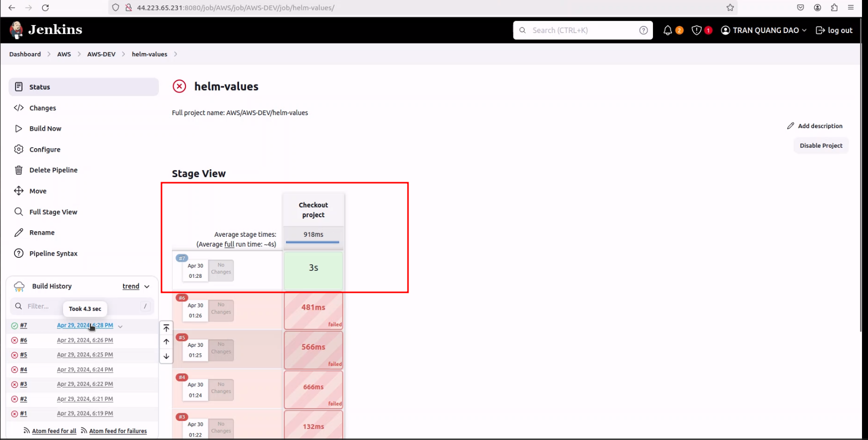Click the browser address bar URL
This screenshot has width=868, height=440.
[x=235, y=8]
